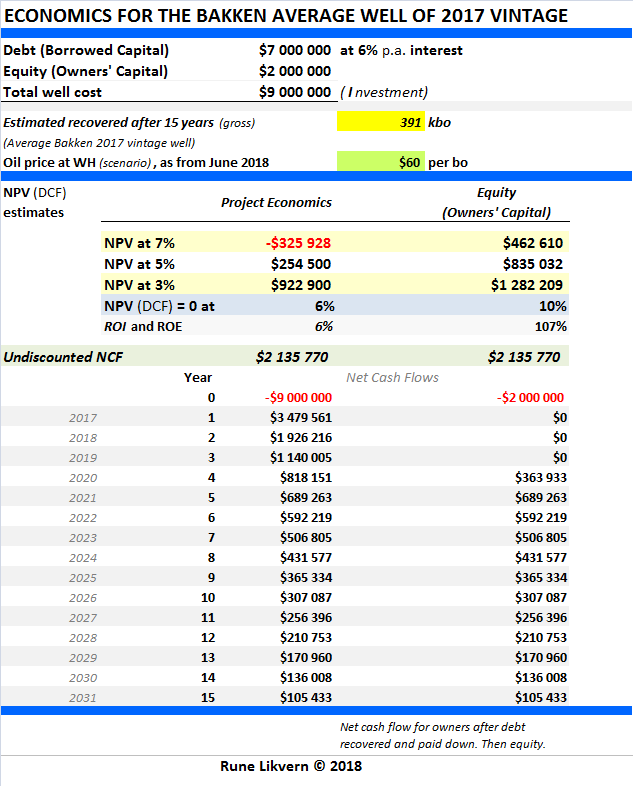Click the Project Economics column header
This screenshot has height=786, width=633.
[x=276, y=202]
